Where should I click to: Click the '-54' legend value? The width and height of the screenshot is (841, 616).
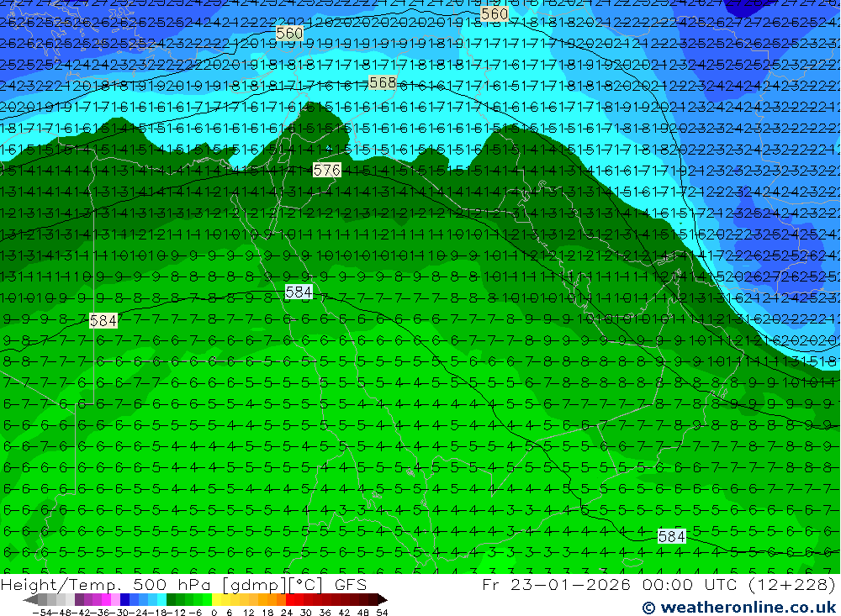43,613
